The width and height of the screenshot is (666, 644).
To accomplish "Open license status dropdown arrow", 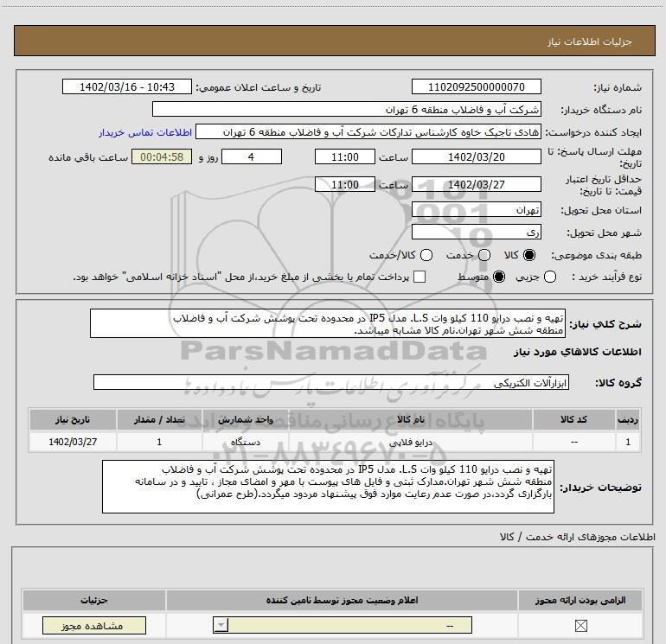I will pos(221,625).
